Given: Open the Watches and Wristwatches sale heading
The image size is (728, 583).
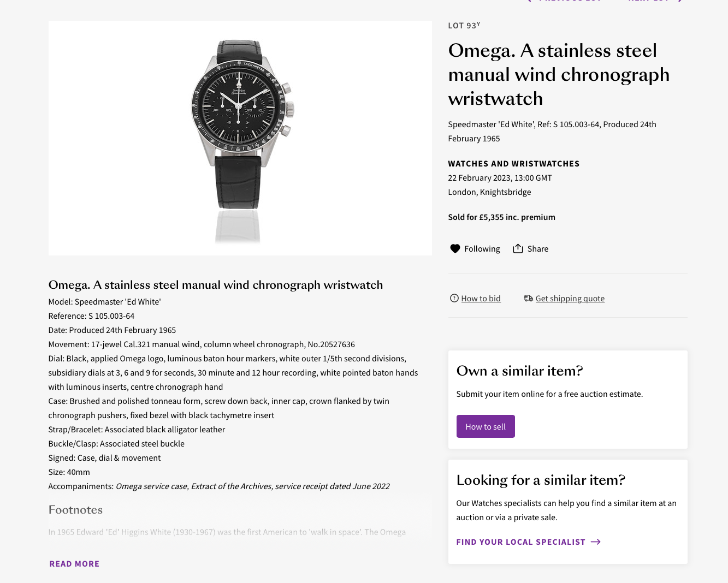Looking at the screenshot, I should [513, 164].
